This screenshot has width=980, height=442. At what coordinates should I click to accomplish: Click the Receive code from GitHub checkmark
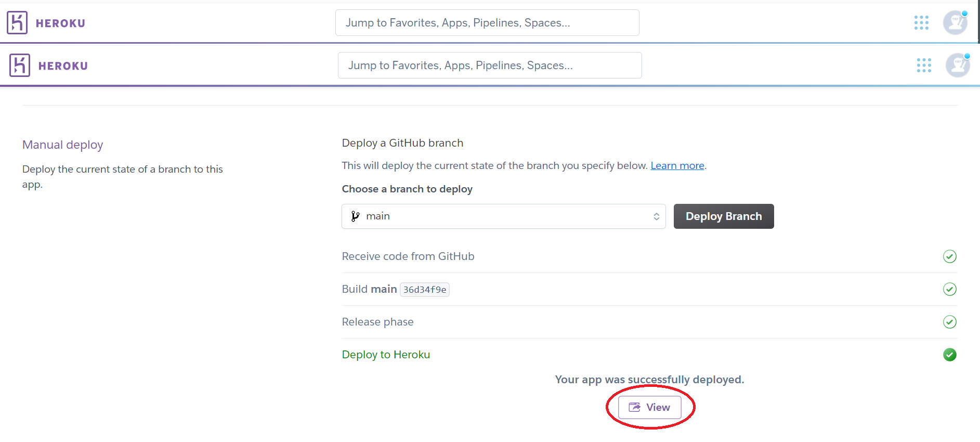click(x=950, y=256)
